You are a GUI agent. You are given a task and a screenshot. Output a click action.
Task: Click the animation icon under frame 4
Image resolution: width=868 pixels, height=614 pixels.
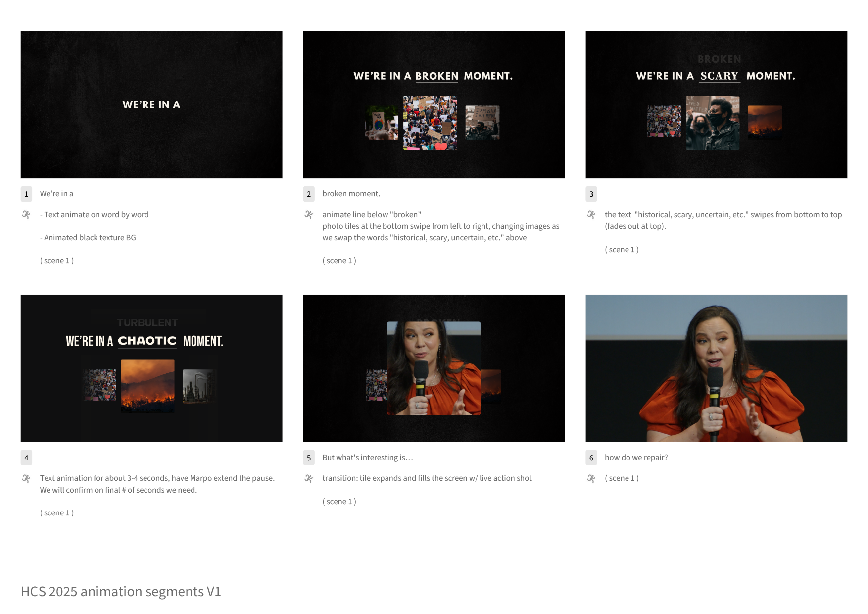[x=26, y=478]
